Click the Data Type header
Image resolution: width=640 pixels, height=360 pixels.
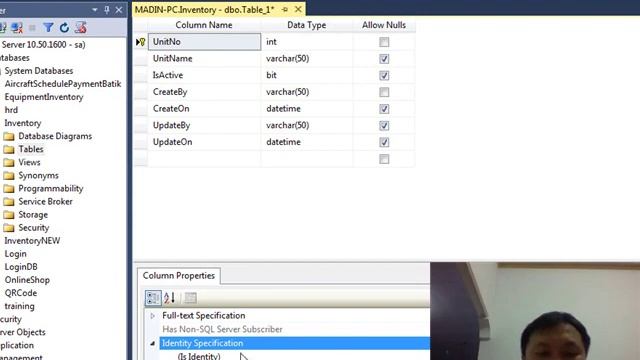[x=307, y=25]
